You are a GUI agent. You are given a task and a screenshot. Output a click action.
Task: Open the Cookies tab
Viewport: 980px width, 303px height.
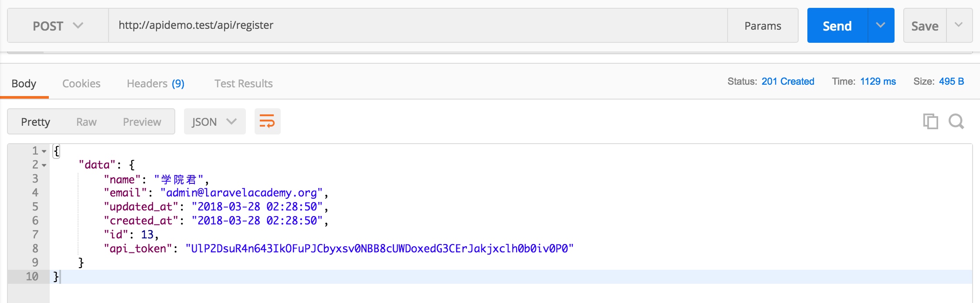tap(82, 83)
